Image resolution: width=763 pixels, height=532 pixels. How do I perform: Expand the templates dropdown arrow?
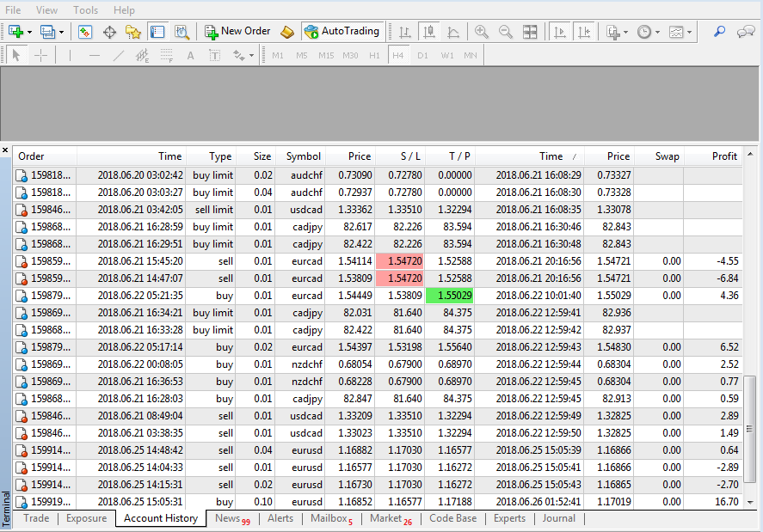[689, 32]
